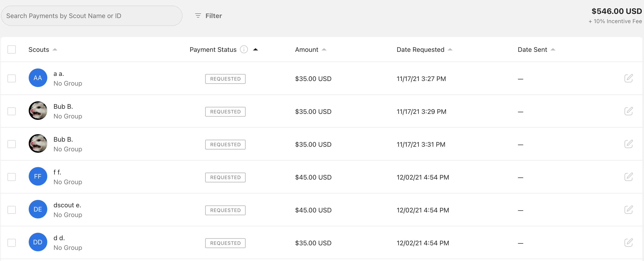
Task: Click No Group under dscout e.
Action: point(68,215)
